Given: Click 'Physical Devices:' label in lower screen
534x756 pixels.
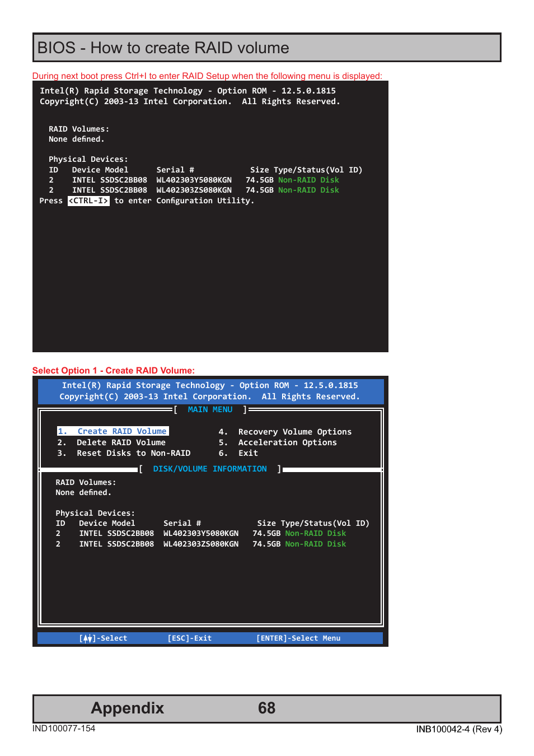Looking at the screenshot, I should 95,513.
